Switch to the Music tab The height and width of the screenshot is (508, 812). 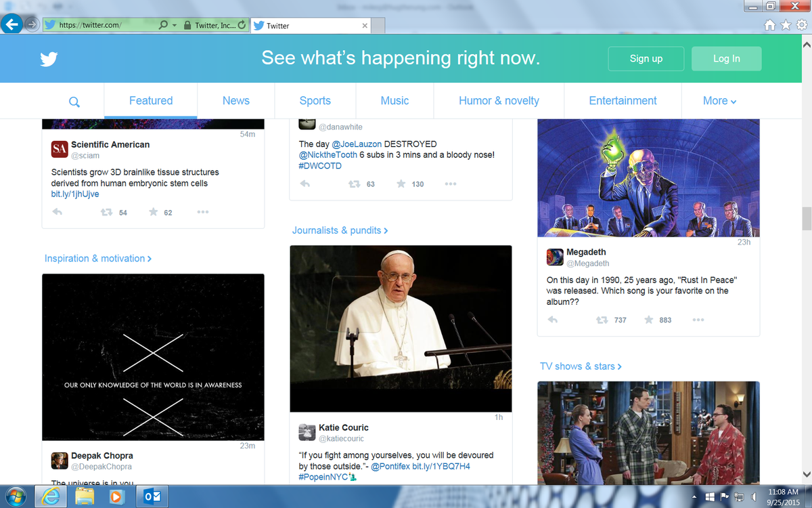[394, 101]
